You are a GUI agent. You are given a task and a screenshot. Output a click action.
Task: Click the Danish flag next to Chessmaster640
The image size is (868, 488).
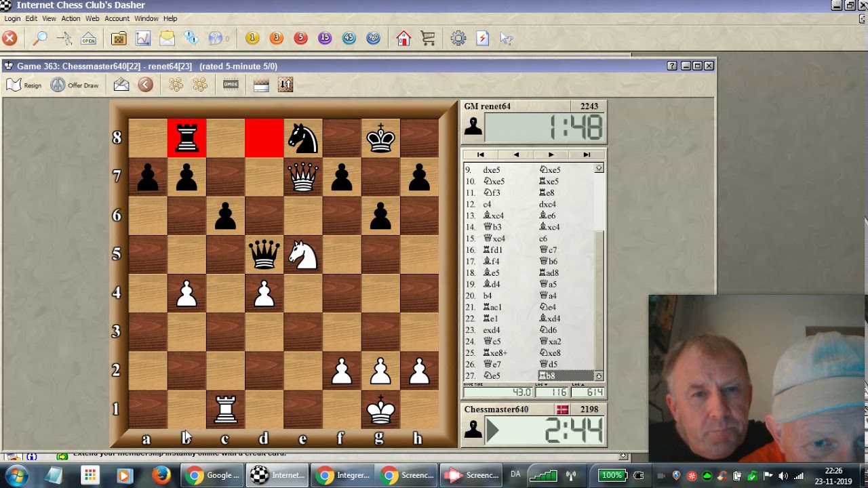[562, 409]
